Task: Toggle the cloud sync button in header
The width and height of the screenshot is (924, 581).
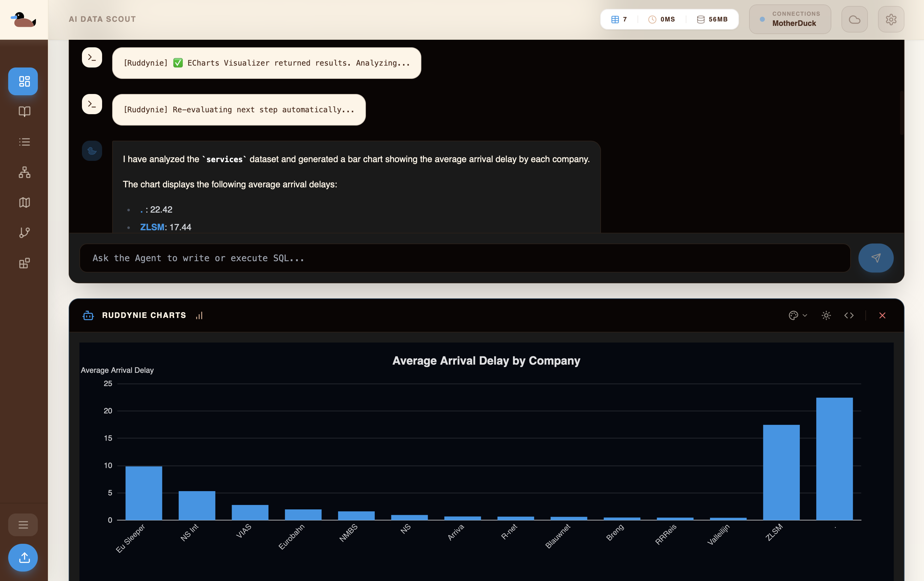Action: [855, 19]
